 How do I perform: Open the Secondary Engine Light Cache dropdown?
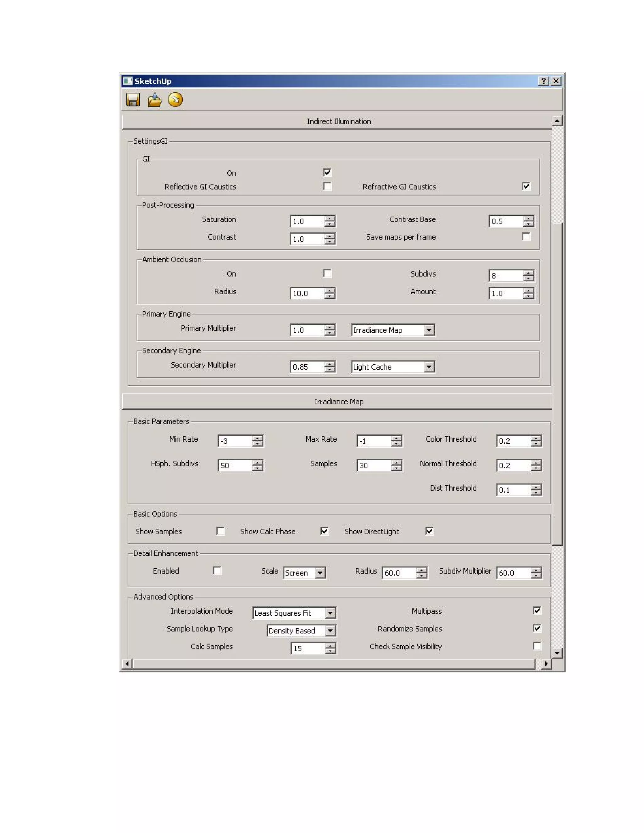(429, 367)
